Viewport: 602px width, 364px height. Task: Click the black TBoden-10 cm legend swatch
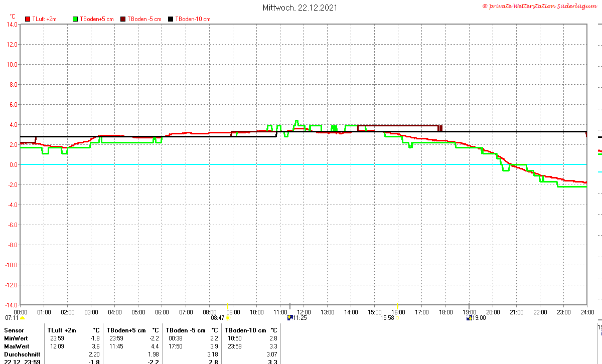click(x=171, y=19)
